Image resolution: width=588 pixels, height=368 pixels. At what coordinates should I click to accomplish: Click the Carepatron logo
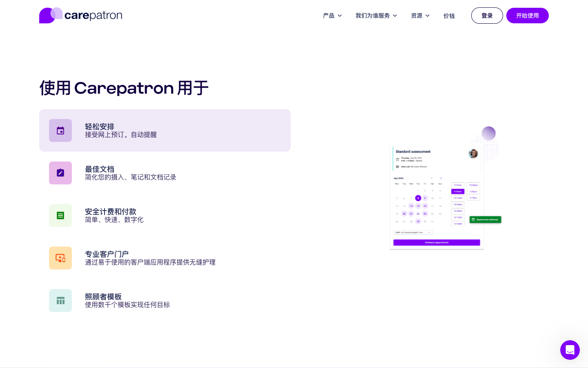80,15
